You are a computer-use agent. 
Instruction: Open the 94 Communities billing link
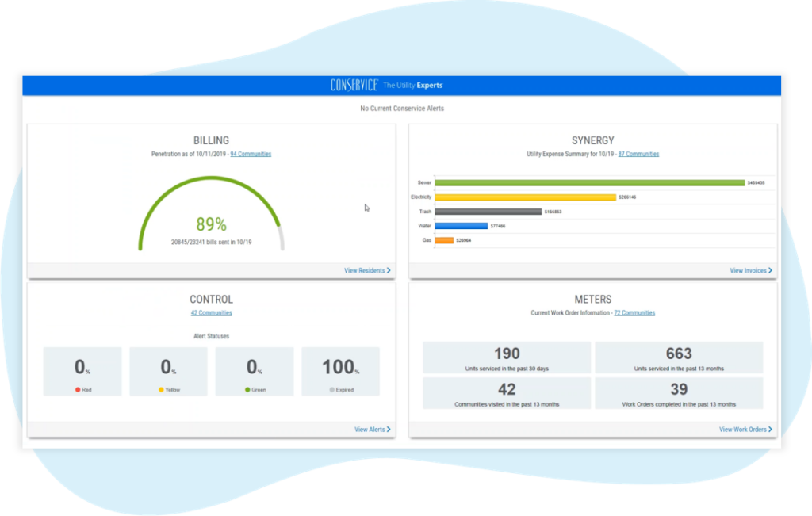tap(251, 154)
